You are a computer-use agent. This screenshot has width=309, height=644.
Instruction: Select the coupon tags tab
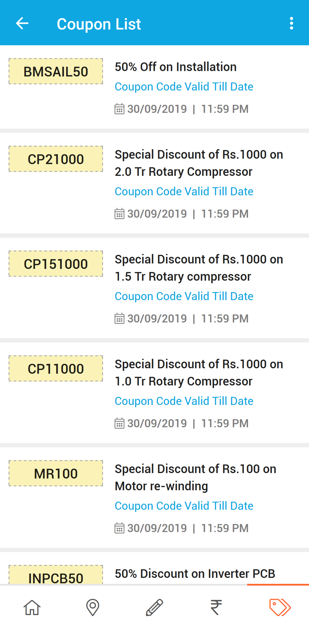pos(280,607)
